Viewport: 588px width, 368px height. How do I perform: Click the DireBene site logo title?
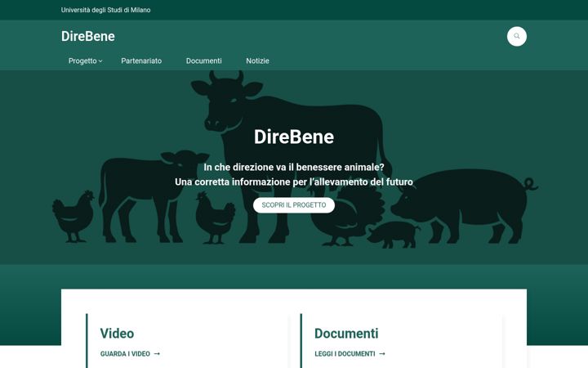(87, 37)
